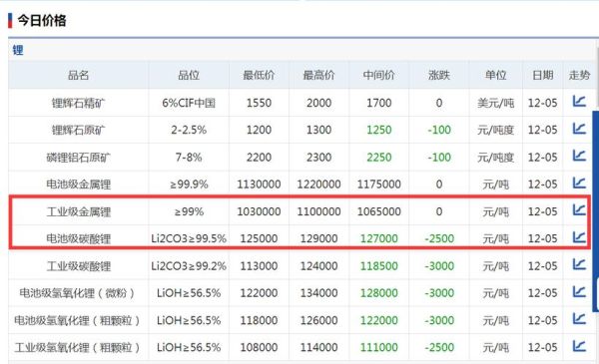Click the 单位 column header

click(x=495, y=75)
